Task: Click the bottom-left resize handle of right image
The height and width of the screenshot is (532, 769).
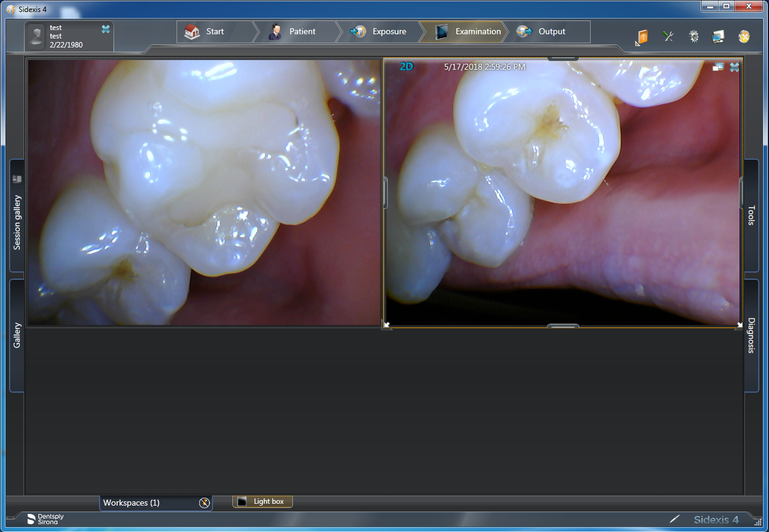Action: [x=387, y=324]
